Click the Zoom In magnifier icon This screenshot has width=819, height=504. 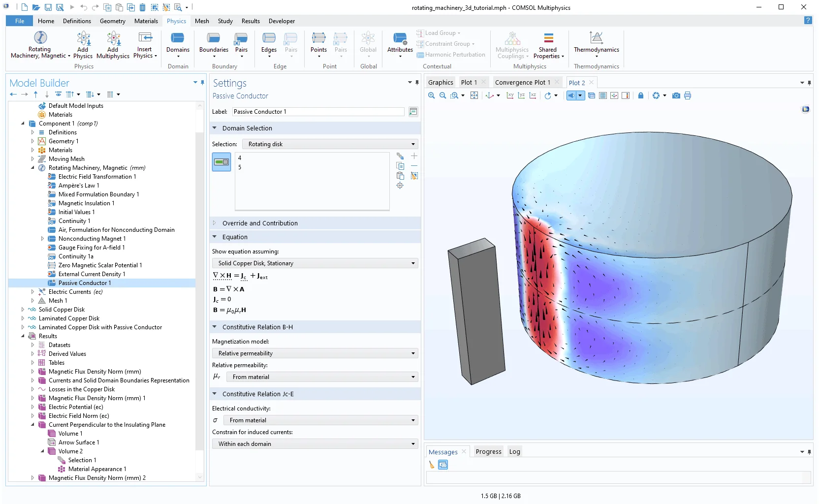[x=432, y=95]
